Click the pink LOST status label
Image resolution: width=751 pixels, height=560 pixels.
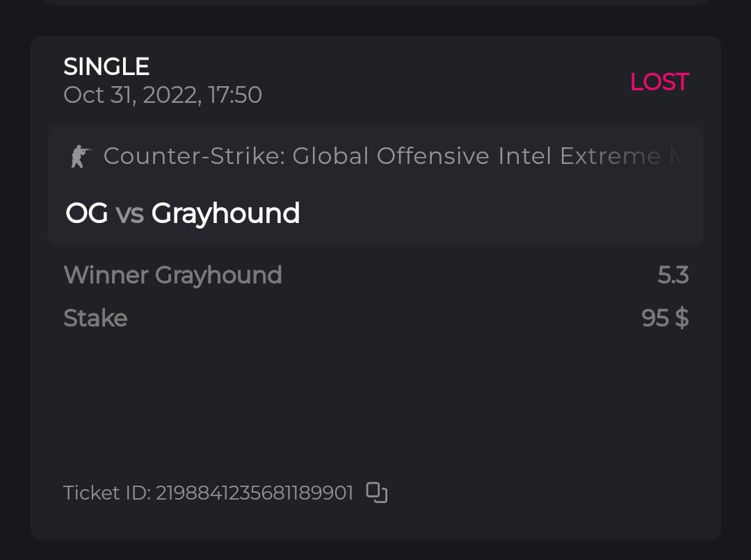[659, 82]
